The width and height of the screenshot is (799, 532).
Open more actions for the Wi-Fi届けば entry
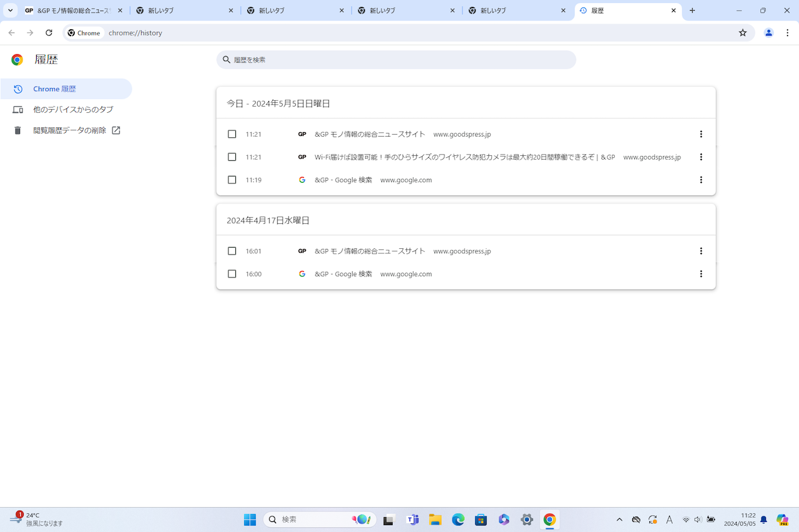click(x=701, y=157)
